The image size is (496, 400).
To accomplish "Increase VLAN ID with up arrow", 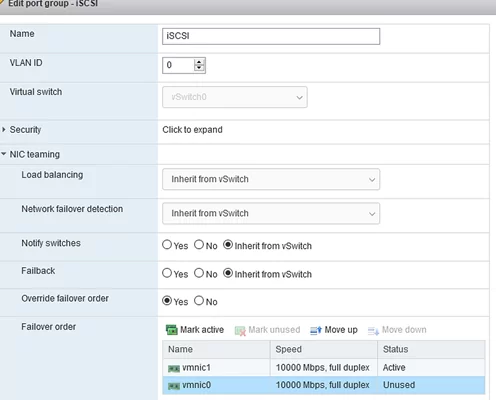I will click(199, 62).
